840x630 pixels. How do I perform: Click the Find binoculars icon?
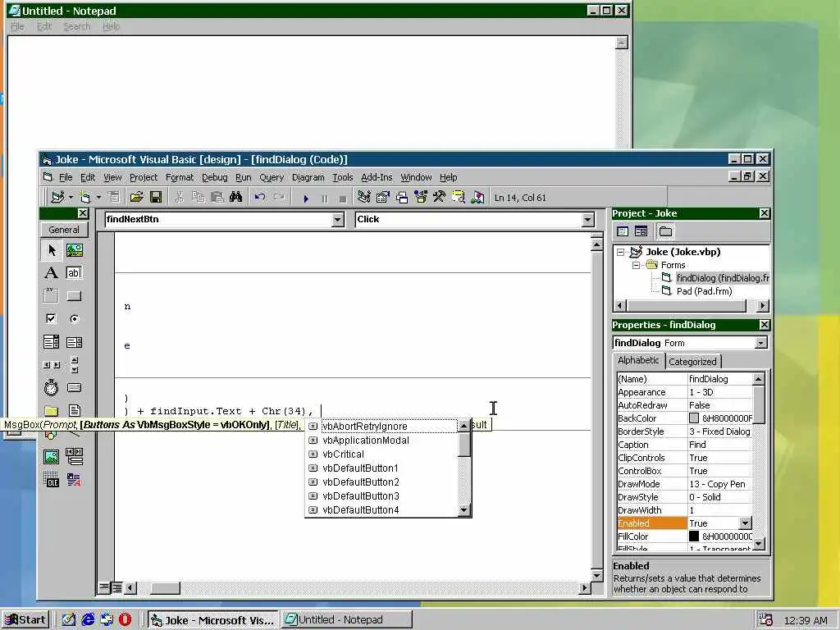pos(235,198)
